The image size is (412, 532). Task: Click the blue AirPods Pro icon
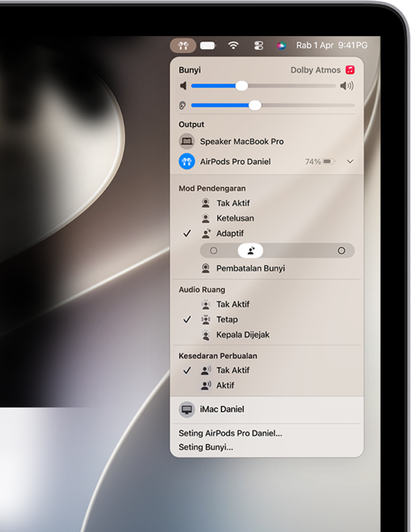coord(187,161)
